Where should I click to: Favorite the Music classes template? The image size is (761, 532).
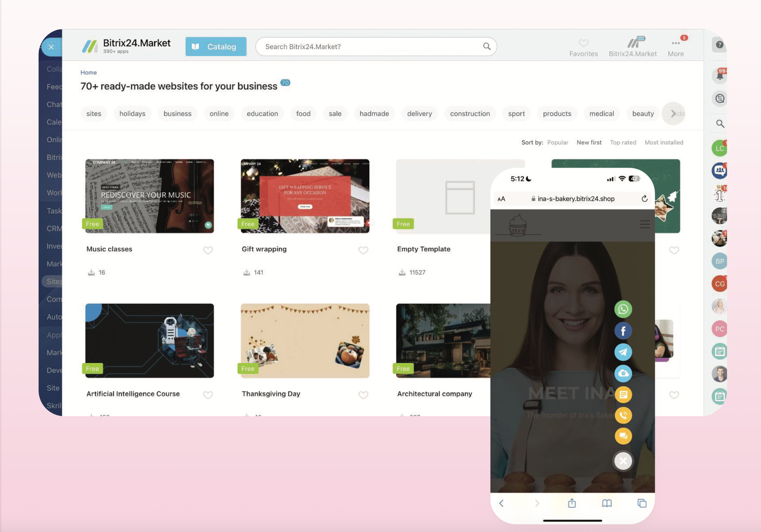point(208,250)
